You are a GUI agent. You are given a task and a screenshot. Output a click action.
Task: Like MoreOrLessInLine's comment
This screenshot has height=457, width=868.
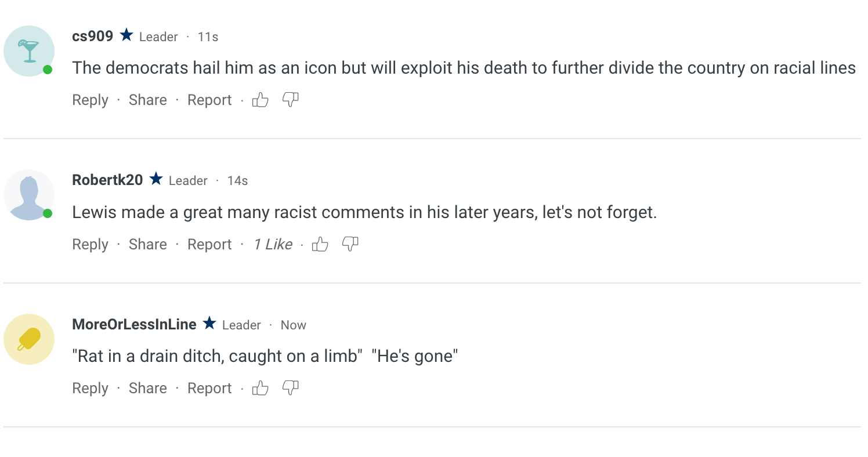[261, 389]
